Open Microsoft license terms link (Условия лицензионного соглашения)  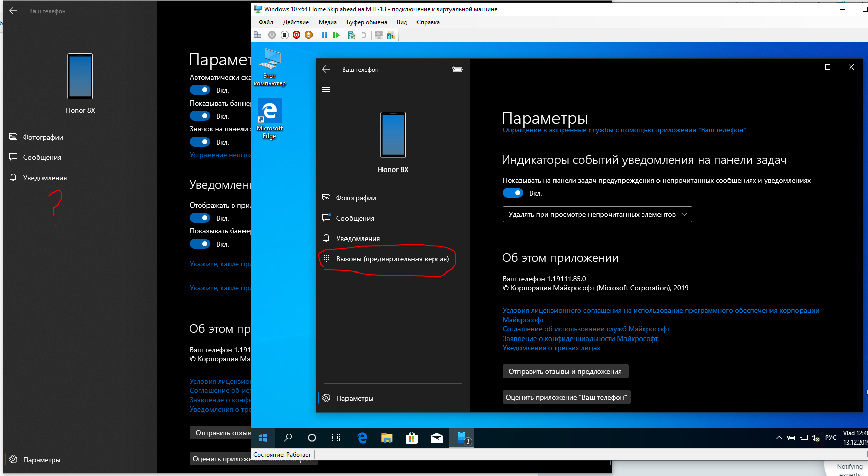click(x=661, y=315)
